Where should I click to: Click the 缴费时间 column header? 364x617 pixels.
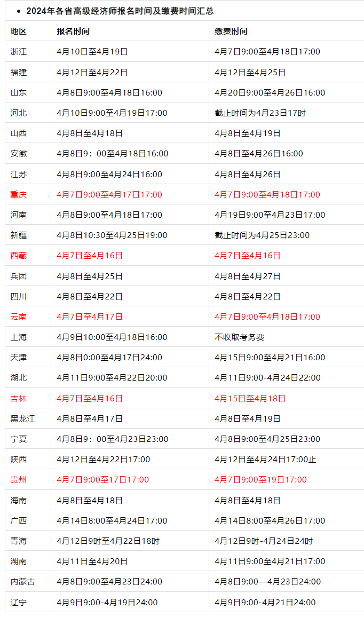tap(231, 31)
